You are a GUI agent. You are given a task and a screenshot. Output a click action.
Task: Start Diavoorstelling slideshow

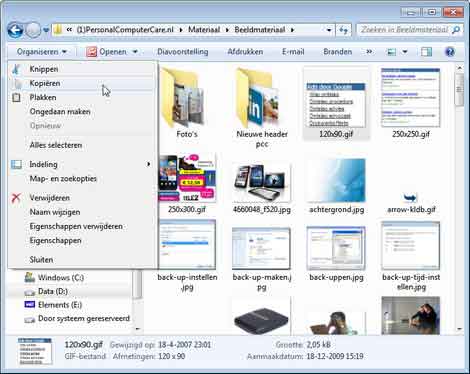click(x=183, y=52)
